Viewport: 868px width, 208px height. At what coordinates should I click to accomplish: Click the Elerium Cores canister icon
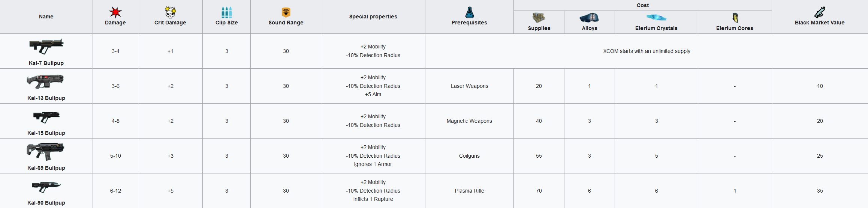pyautogui.click(x=735, y=18)
